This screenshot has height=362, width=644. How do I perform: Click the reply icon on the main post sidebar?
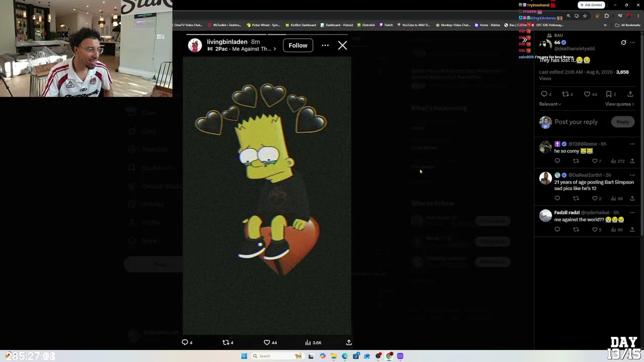click(544, 94)
